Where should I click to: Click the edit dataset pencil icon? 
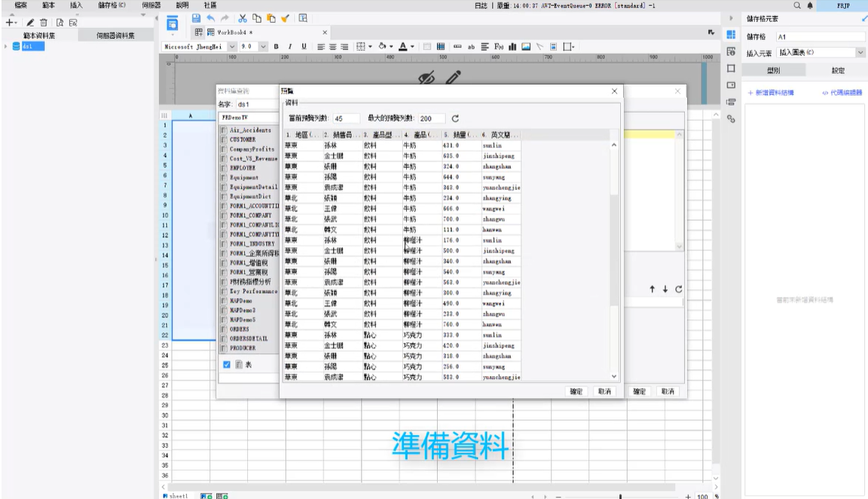pyautogui.click(x=30, y=23)
